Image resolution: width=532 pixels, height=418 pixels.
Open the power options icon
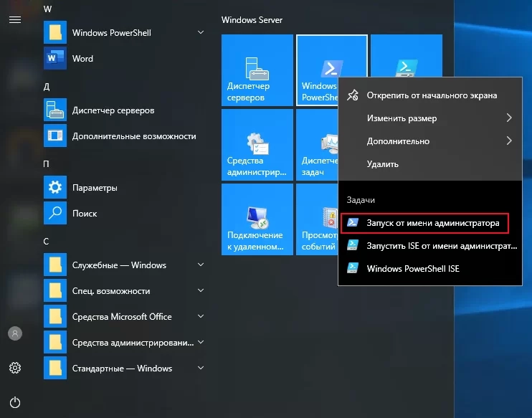(x=15, y=402)
